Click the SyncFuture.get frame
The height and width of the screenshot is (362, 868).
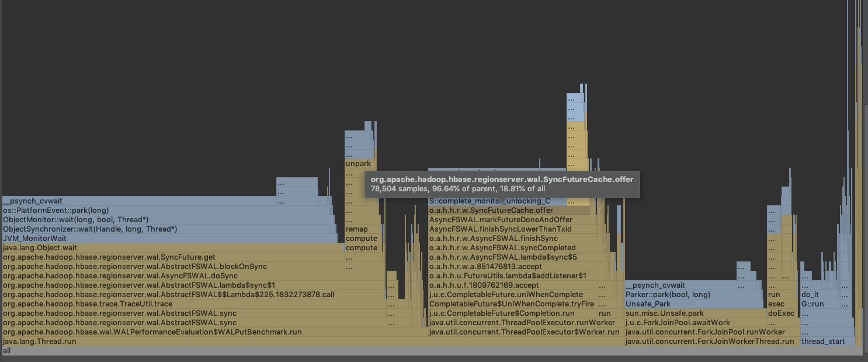click(173, 257)
